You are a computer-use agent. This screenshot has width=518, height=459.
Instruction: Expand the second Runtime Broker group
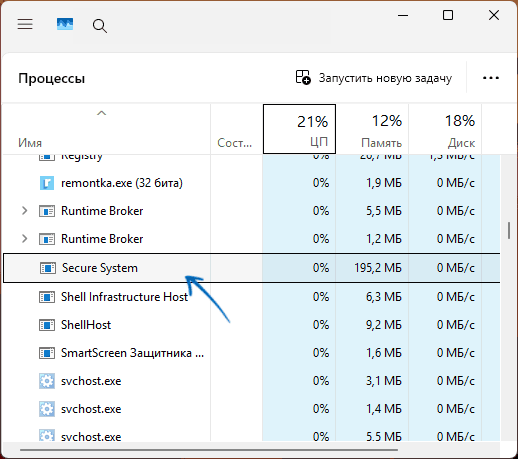point(24,239)
